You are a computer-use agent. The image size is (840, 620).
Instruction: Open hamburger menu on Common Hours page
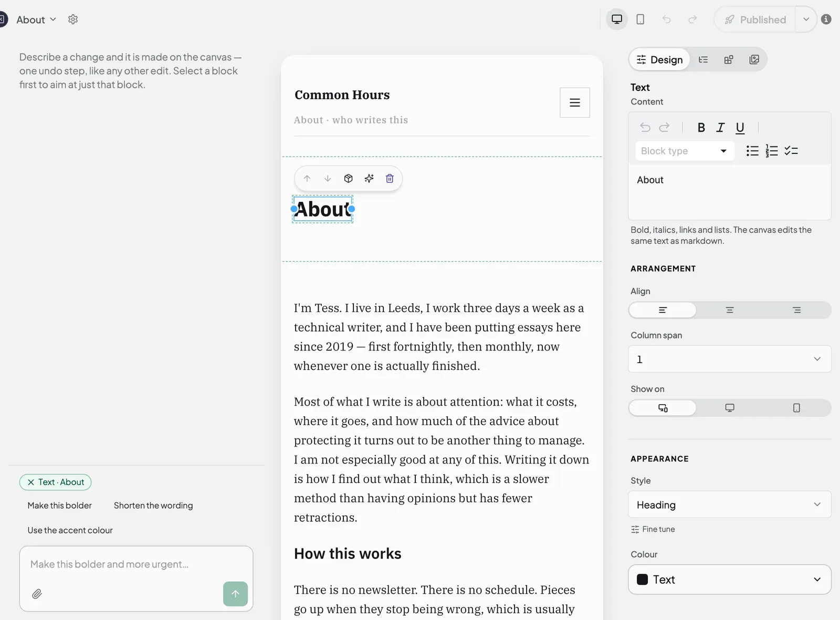[575, 102]
